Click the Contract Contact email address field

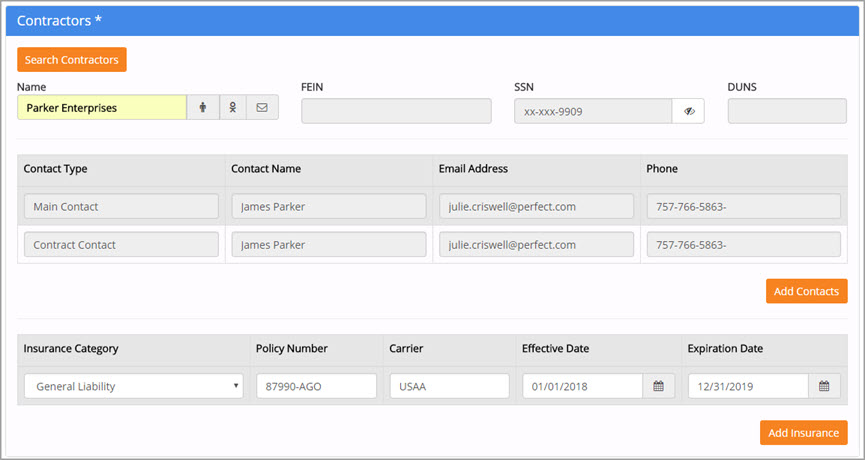536,245
